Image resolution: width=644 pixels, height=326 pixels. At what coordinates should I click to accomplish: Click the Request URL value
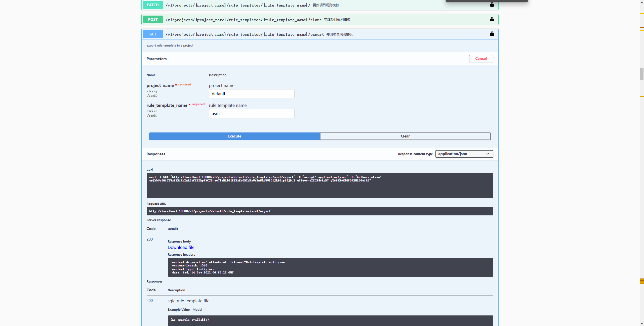click(x=319, y=211)
